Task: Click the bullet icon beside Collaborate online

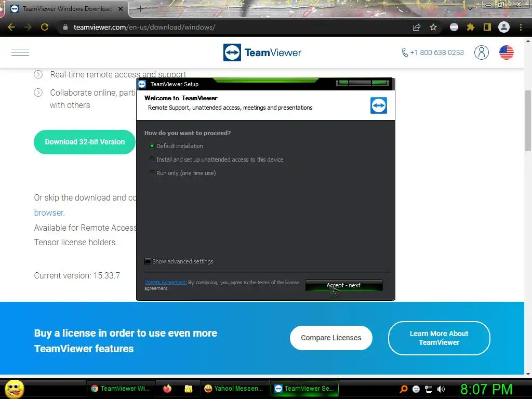Action: 38,92
